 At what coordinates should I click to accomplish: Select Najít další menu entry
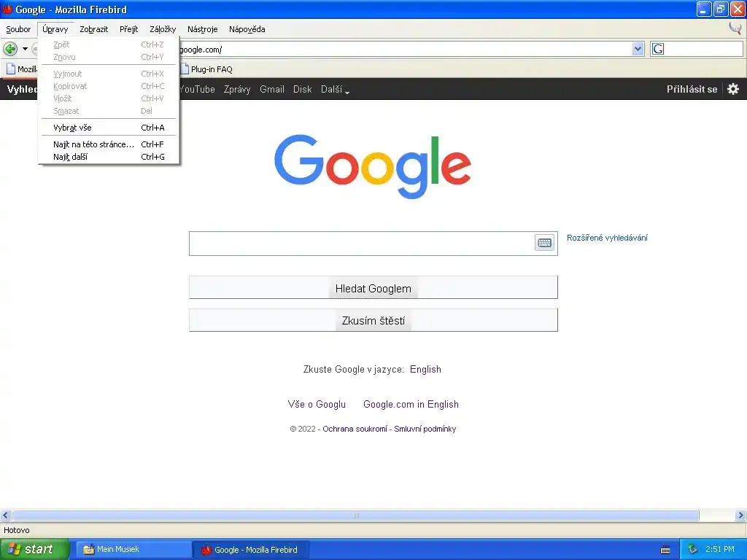coord(109,157)
